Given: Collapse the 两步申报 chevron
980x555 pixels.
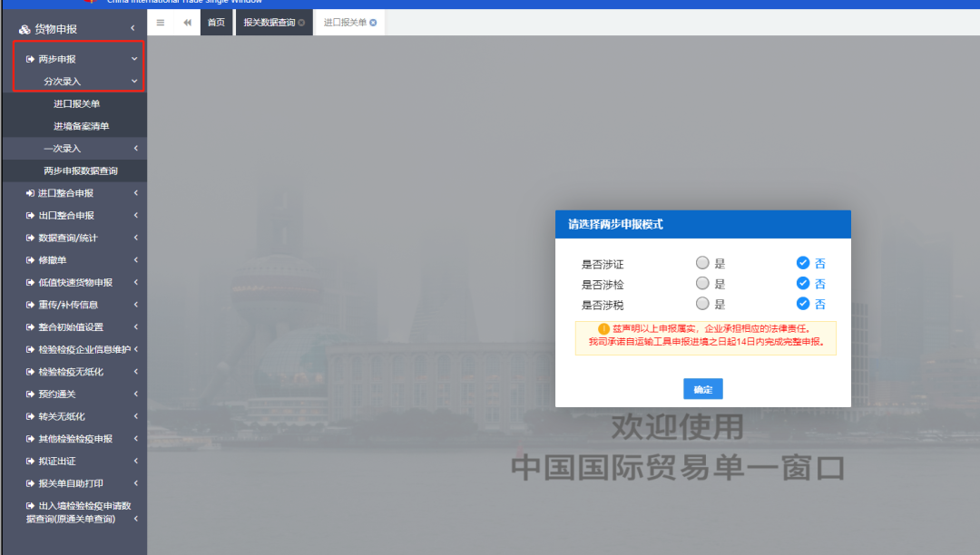Looking at the screenshot, I should (x=134, y=59).
